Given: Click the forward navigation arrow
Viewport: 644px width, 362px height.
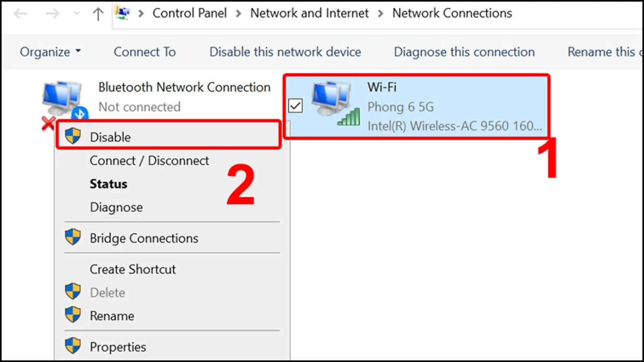Looking at the screenshot, I should [52, 13].
